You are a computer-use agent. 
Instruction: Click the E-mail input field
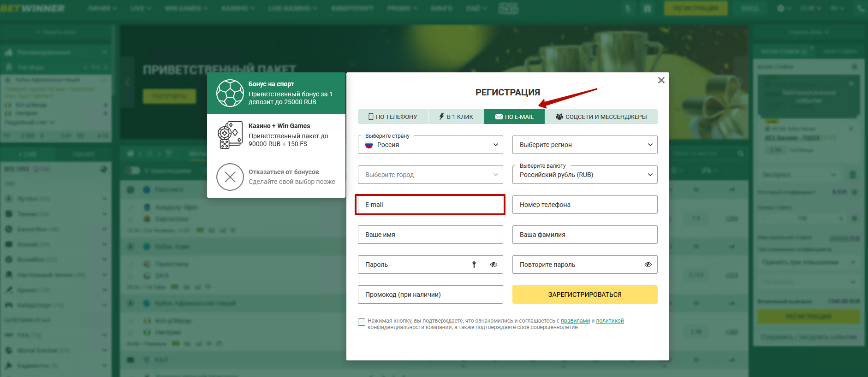point(430,205)
